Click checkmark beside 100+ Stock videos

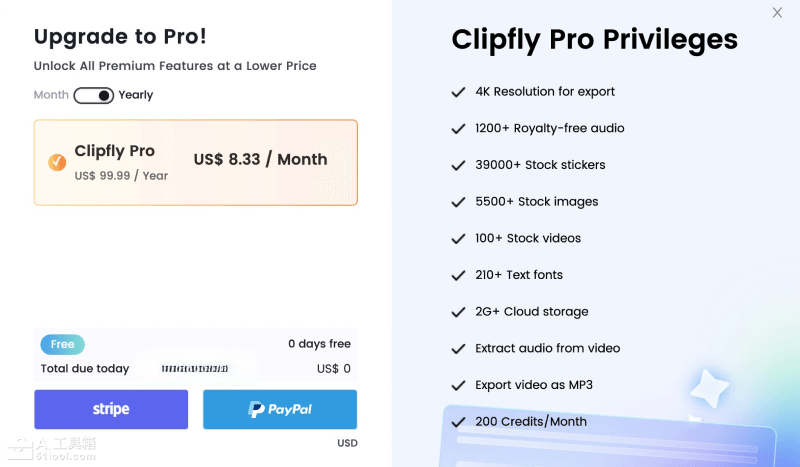pos(458,239)
